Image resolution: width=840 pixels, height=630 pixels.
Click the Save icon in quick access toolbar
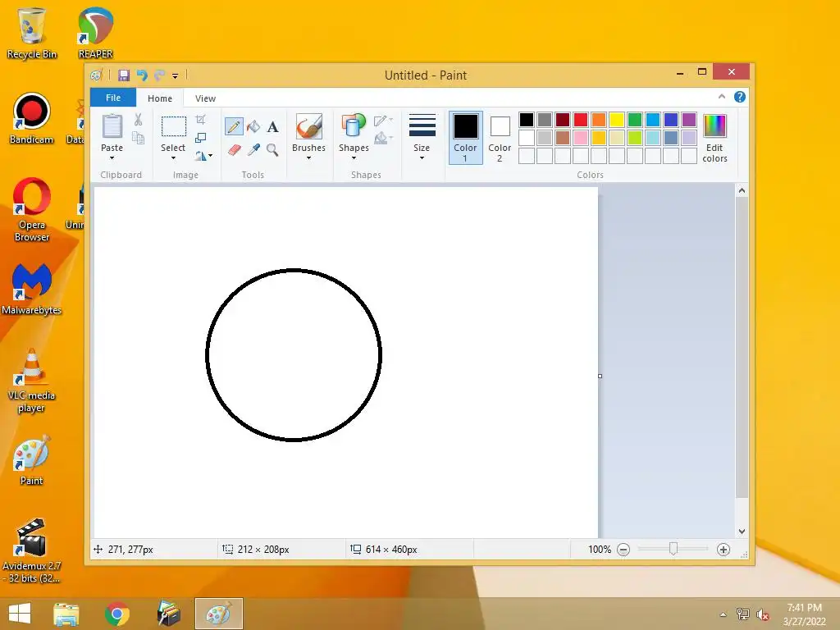[124, 75]
